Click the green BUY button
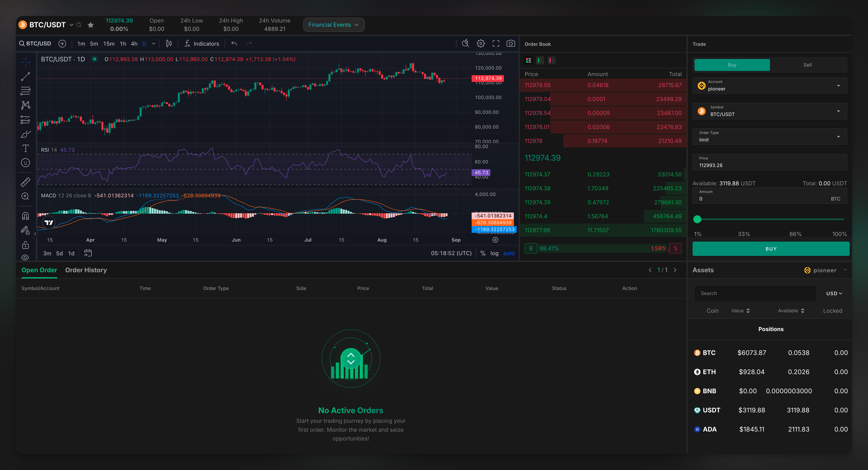 coord(770,249)
